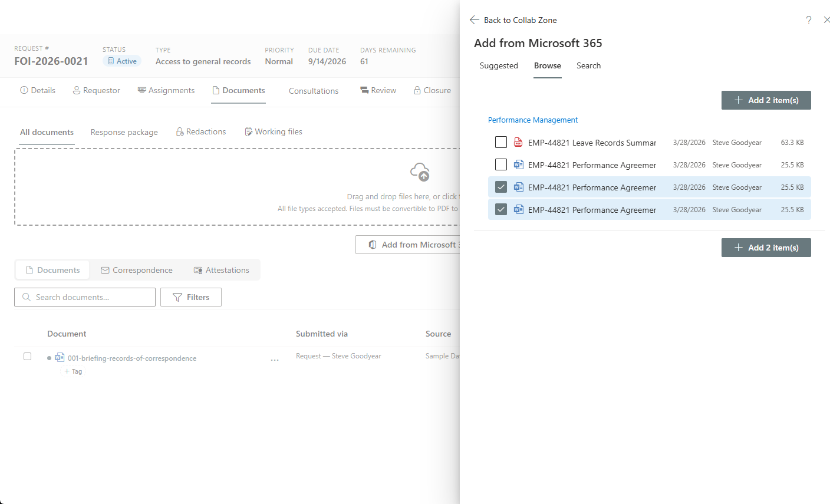Open the Filters button
Viewport: 830px width, 504px height.
tap(191, 297)
